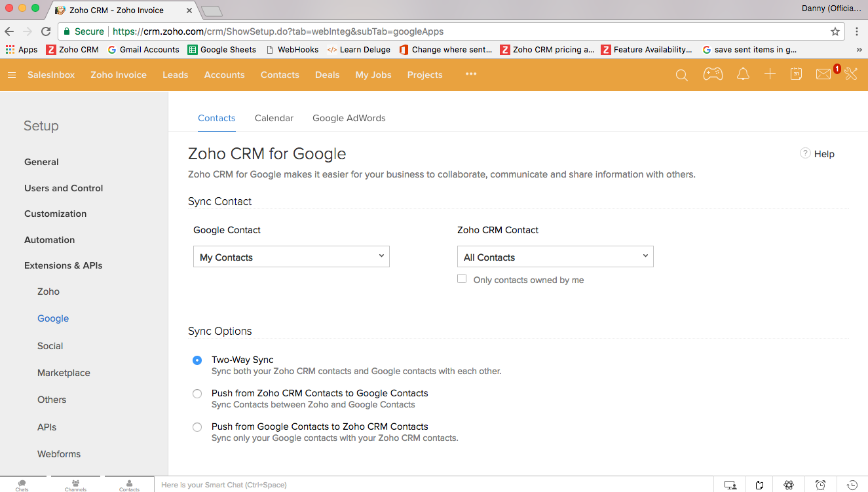Select Marketplace in the sidebar
Viewport: 868px width, 492px height.
[64, 373]
